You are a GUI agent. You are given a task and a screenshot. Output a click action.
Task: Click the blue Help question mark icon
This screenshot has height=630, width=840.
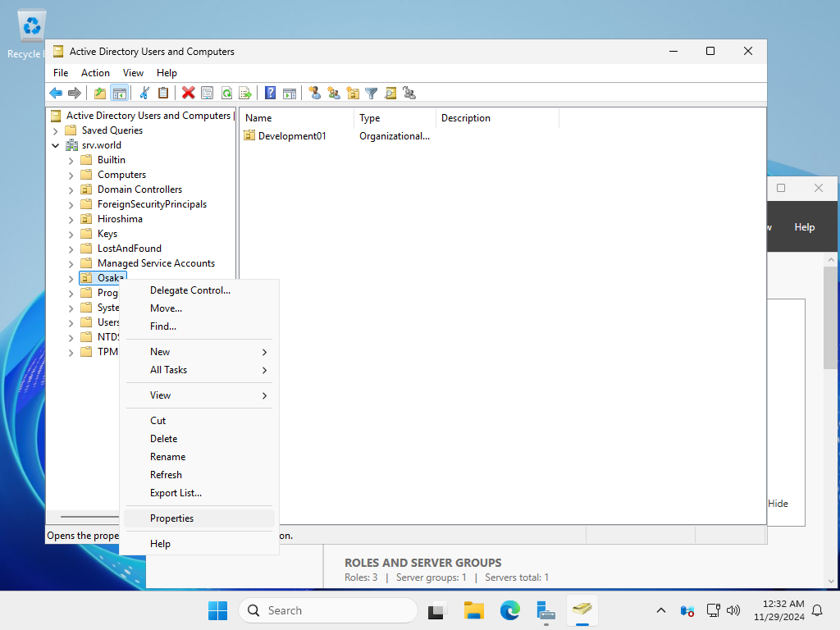click(270, 94)
